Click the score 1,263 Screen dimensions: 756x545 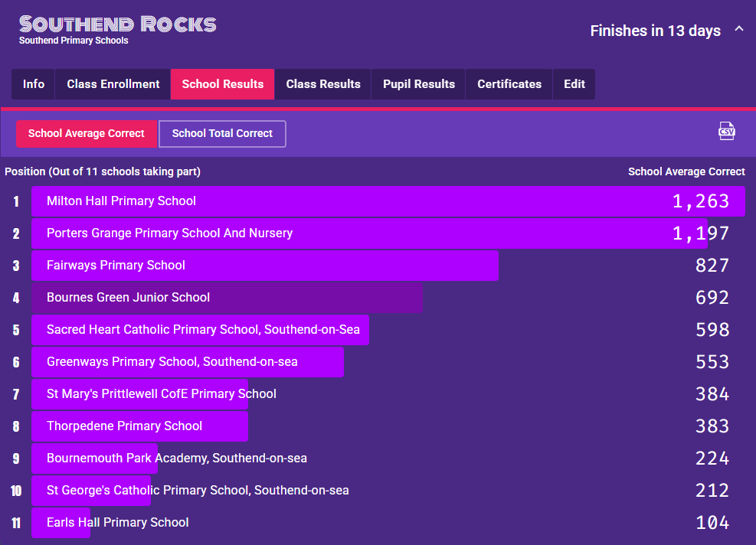[701, 201]
